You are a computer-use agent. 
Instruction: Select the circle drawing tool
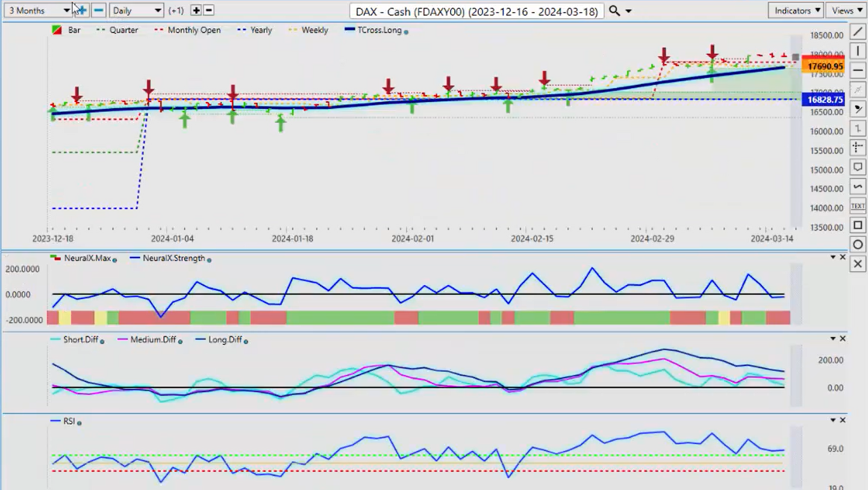pyautogui.click(x=858, y=245)
